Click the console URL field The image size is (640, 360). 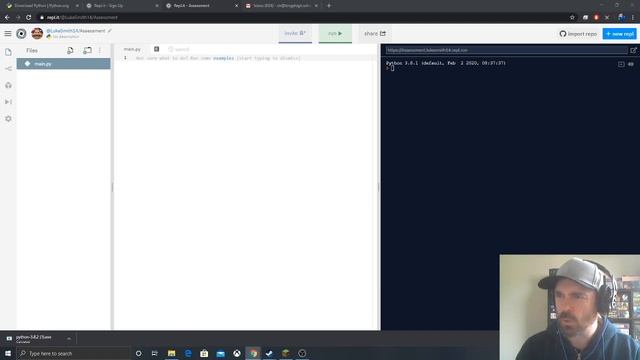(x=507, y=50)
